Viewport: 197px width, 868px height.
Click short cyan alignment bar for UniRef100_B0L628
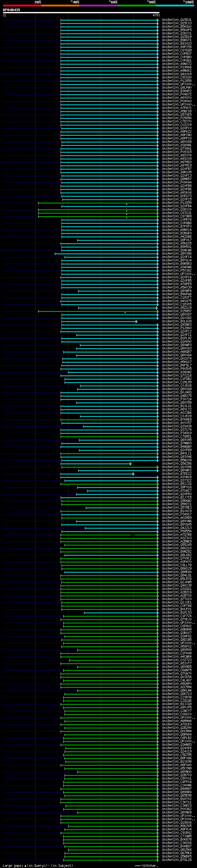(x=99, y=321)
